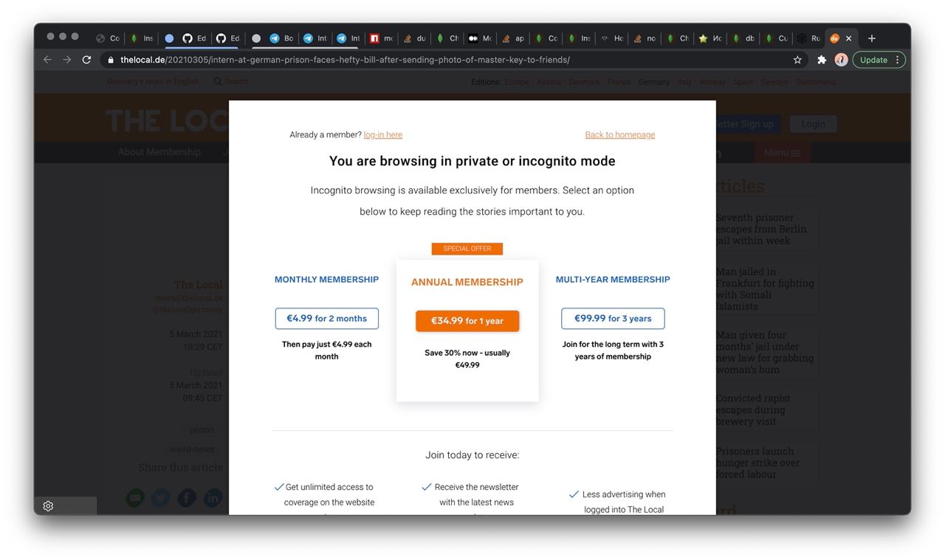Screen dimensions: 945x560
Task: Click the browser forward arrow
Action: [x=66, y=60]
